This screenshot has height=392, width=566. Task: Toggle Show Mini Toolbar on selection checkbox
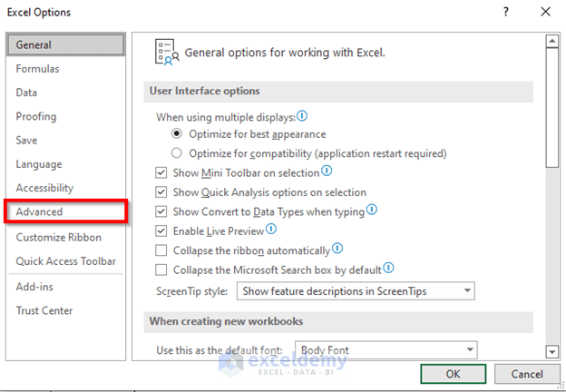pos(161,172)
